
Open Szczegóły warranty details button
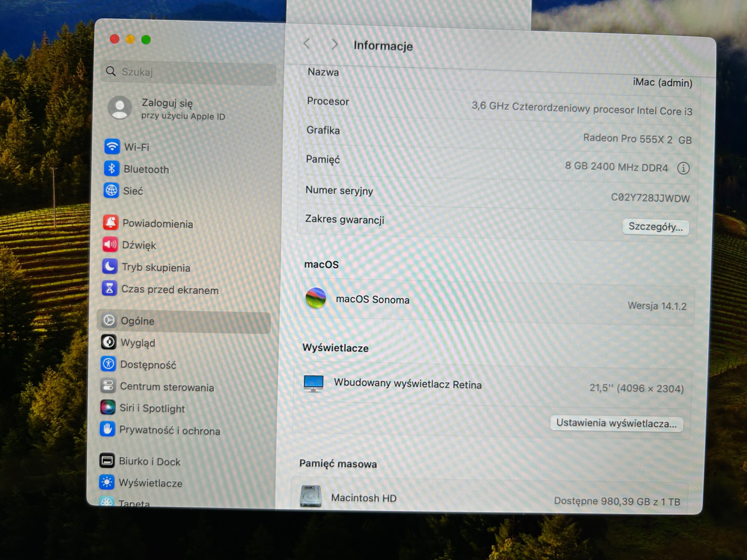[x=655, y=227]
